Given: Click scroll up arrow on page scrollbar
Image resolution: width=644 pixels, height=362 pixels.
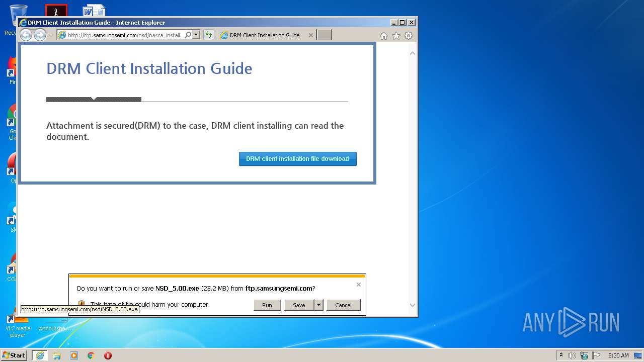Looking at the screenshot, I should pos(413,53).
